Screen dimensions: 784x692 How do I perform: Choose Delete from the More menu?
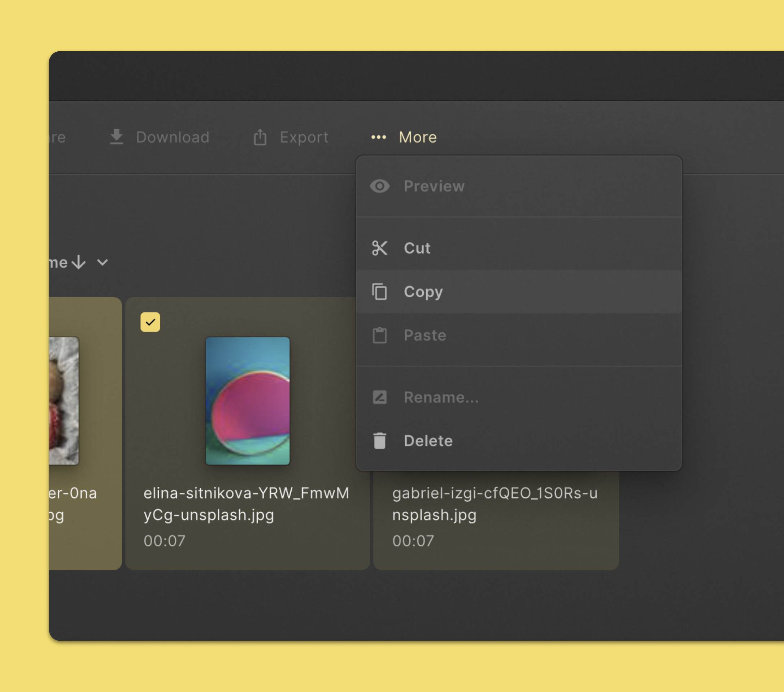pyautogui.click(x=519, y=441)
